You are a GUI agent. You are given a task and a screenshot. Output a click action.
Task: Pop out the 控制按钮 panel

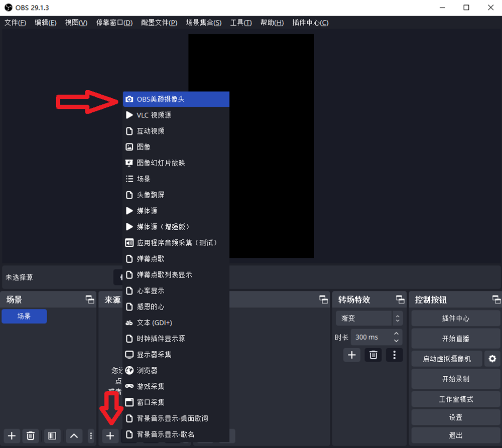click(496, 300)
